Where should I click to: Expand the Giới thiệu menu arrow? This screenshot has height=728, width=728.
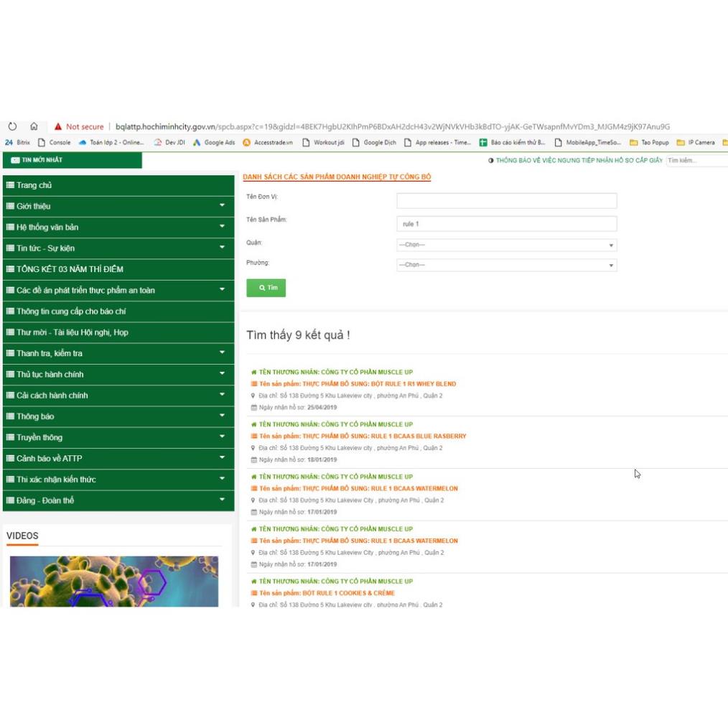click(222, 206)
